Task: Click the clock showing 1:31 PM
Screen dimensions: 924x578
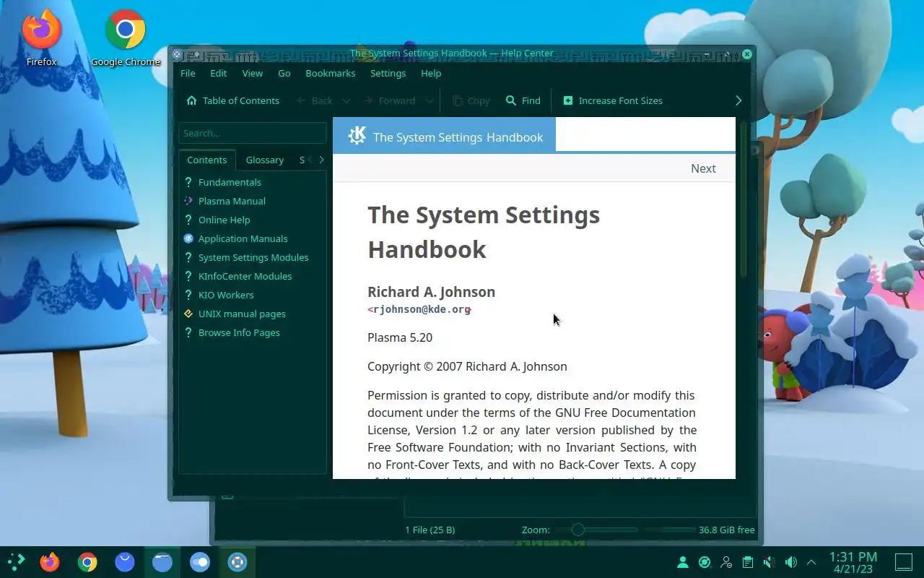Action: [x=853, y=562]
